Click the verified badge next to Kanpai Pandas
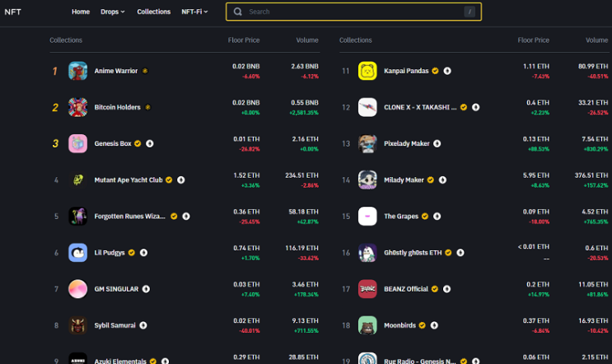Image resolution: width=612 pixels, height=364 pixels. coord(435,71)
